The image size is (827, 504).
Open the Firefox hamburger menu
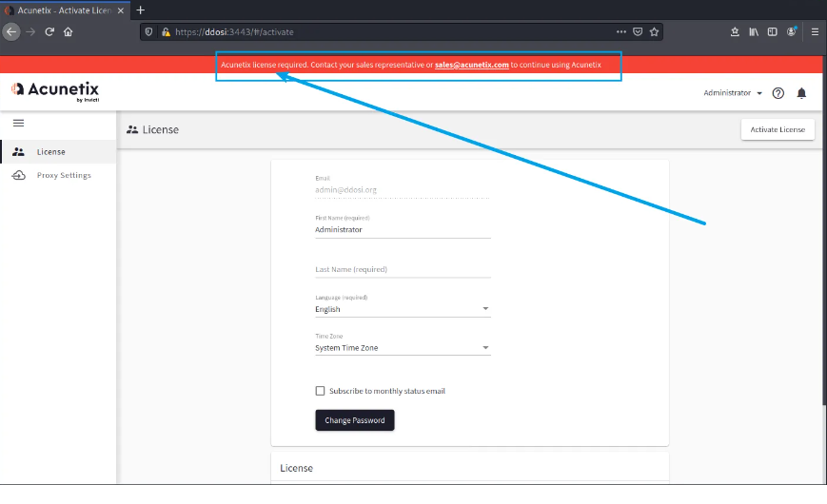[815, 31]
